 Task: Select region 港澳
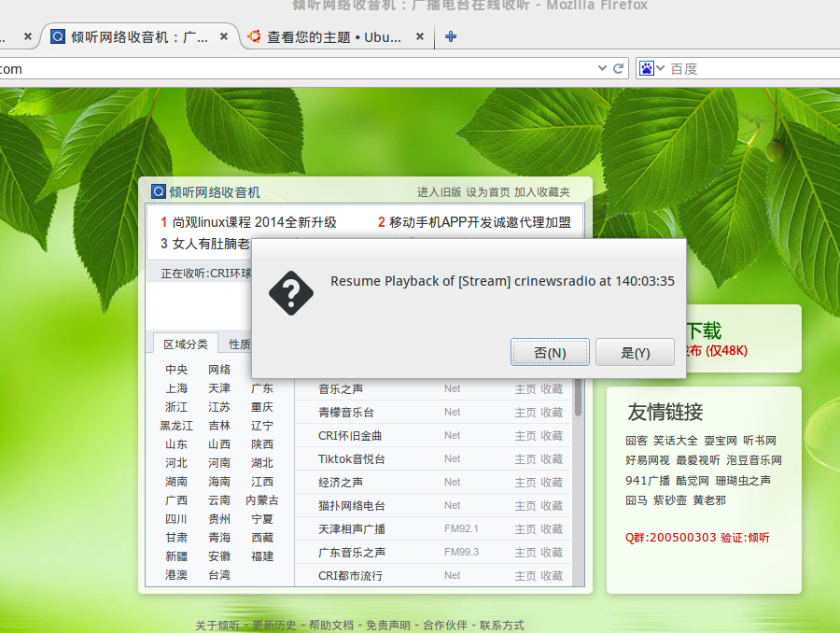point(176,575)
